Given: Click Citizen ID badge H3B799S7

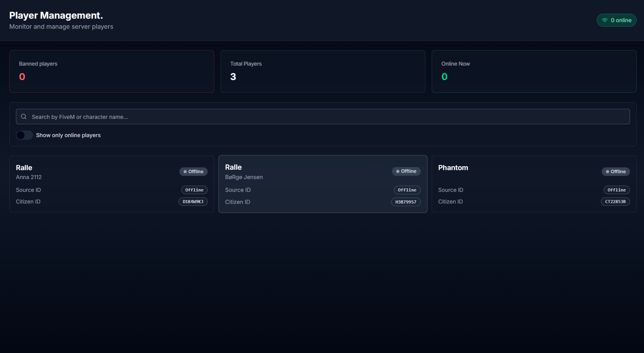Looking at the screenshot, I should pos(406,202).
